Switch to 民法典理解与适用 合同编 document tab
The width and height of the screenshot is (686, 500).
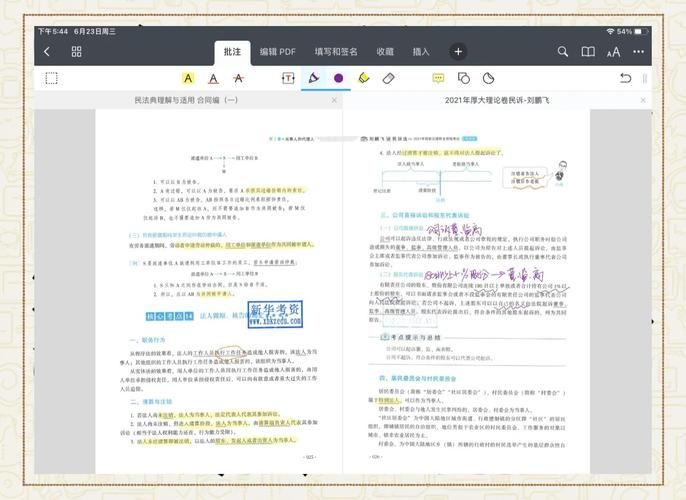click(186, 100)
